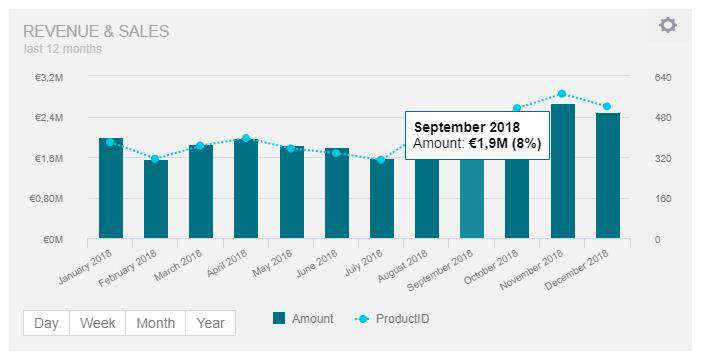The height and width of the screenshot is (364, 705).
Task: Toggle the ProductID legend series
Action: coord(392,319)
